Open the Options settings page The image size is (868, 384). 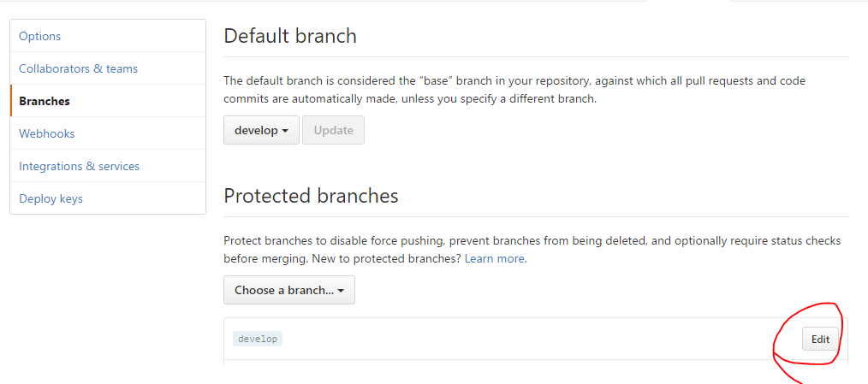coord(40,36)
